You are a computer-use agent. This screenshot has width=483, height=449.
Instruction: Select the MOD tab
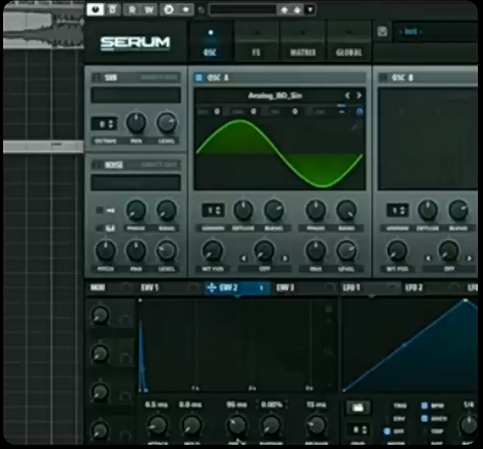point(98,288)
